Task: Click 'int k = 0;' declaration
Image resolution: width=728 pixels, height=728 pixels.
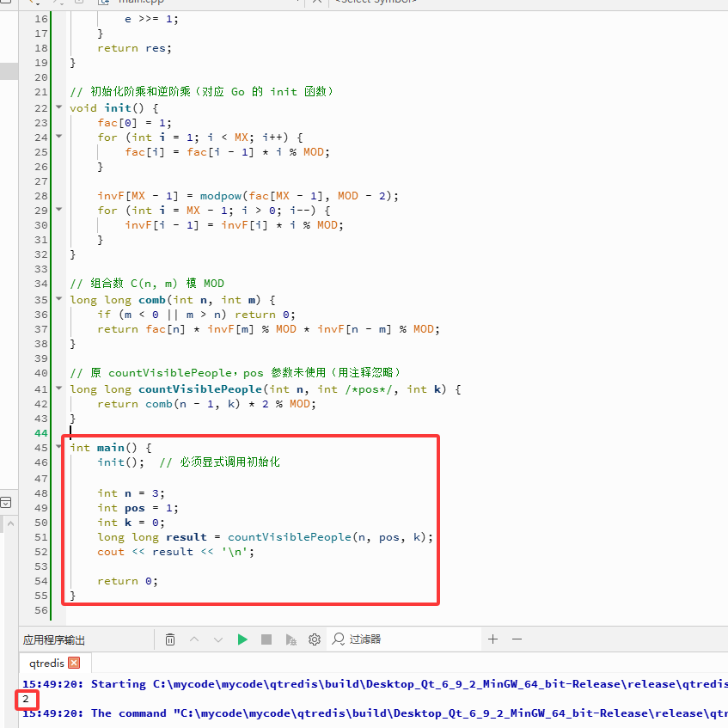Action: (131, 523)
